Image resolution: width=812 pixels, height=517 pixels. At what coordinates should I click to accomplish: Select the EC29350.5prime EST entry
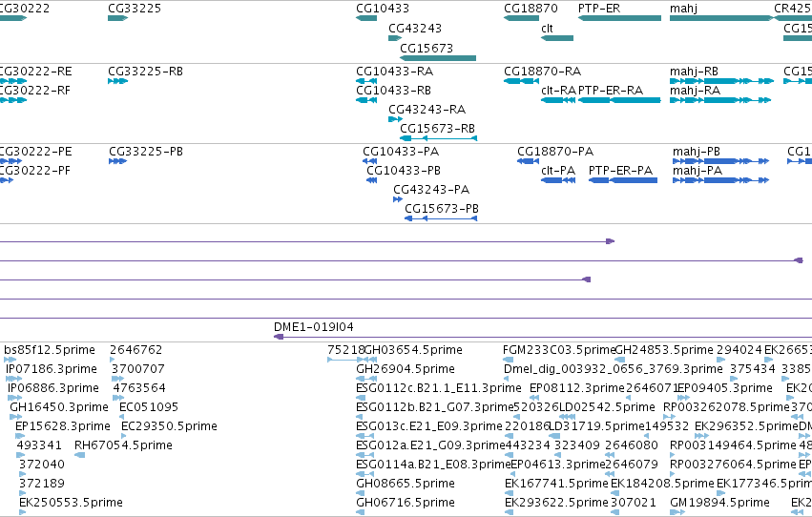point(169,426)
